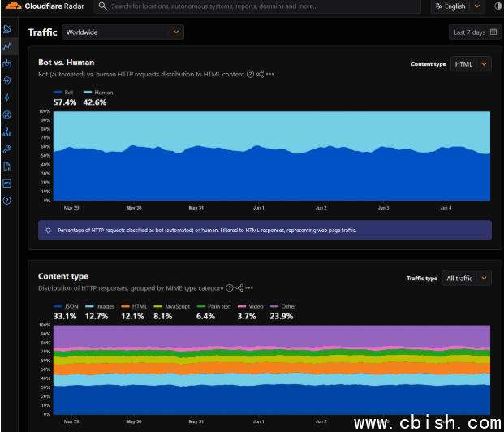Viewport: 504px width, 432px height.
Task: Focus the Radar search input field
Action: [257, 6]
